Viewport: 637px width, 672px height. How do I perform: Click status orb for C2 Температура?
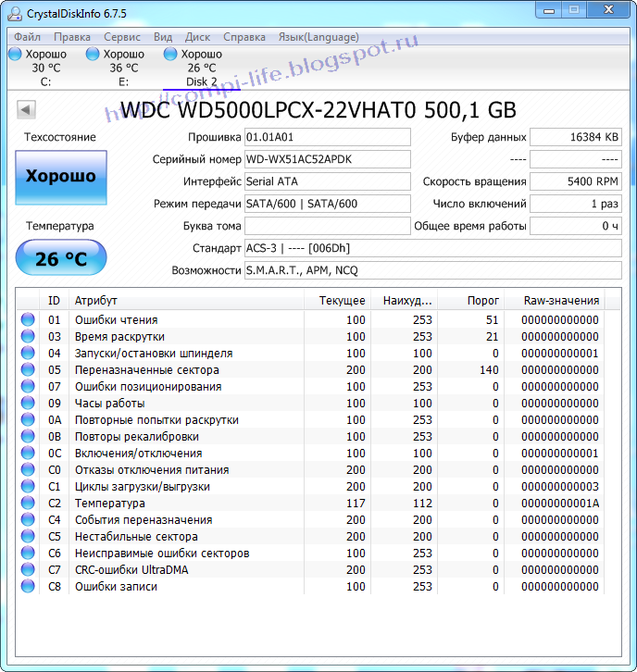[28, 504]
